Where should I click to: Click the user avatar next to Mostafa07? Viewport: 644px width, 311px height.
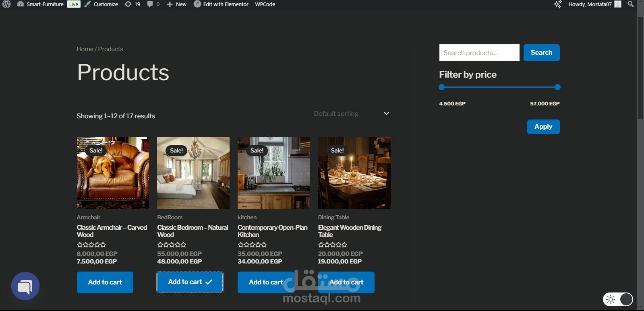point(618,4)
